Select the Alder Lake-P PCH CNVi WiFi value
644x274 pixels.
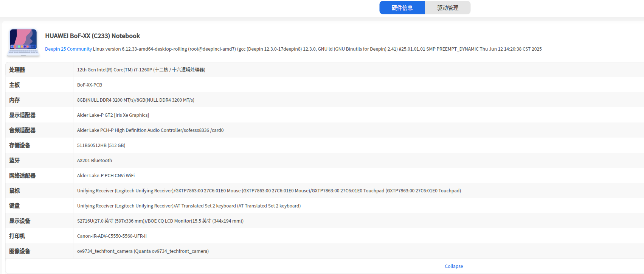pos(106,176)
